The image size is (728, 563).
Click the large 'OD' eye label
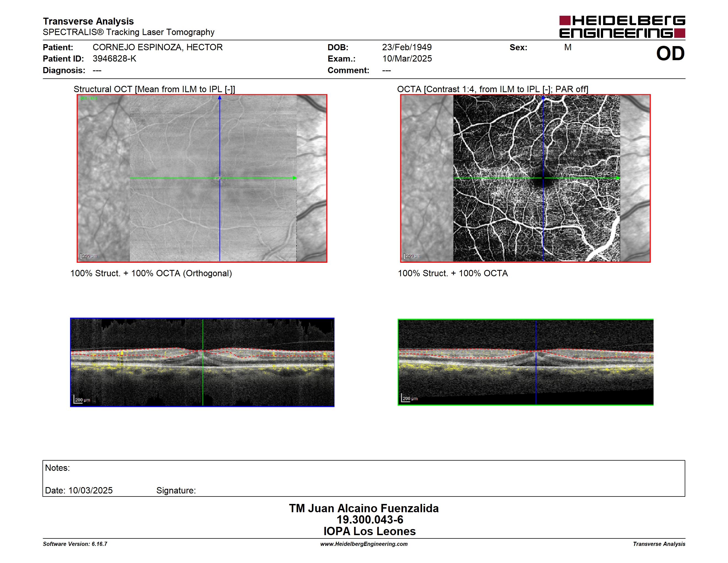670,53
